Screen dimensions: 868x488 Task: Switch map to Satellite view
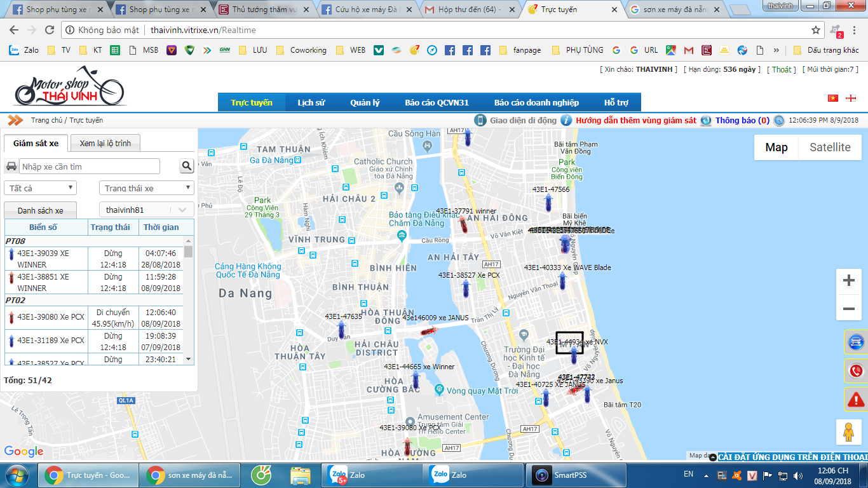829,147
